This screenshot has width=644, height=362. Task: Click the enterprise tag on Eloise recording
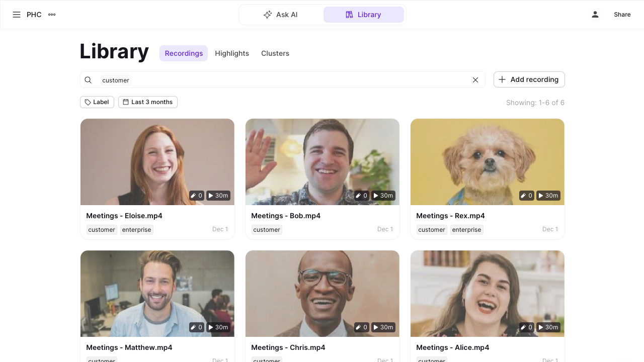click(136, 230)
